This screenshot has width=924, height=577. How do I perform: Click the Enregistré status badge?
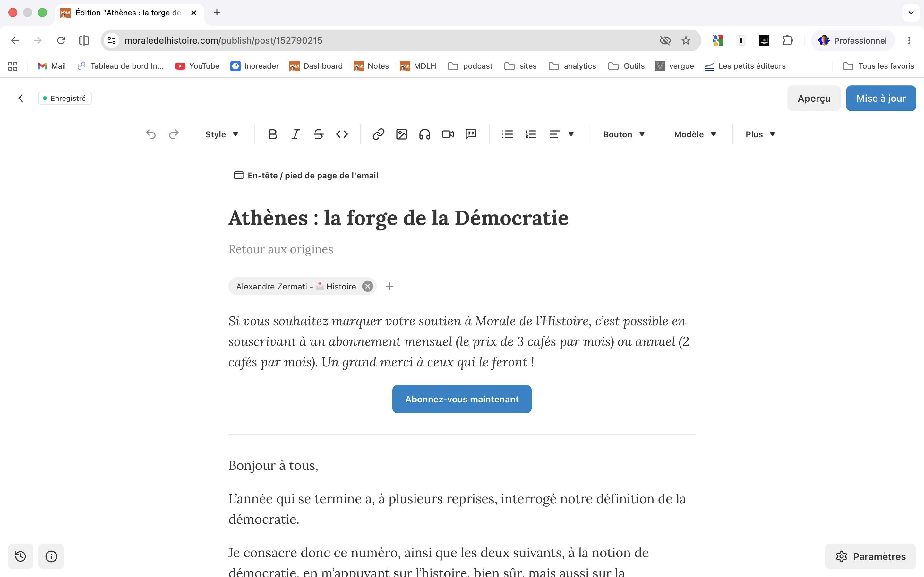[65, 99]
